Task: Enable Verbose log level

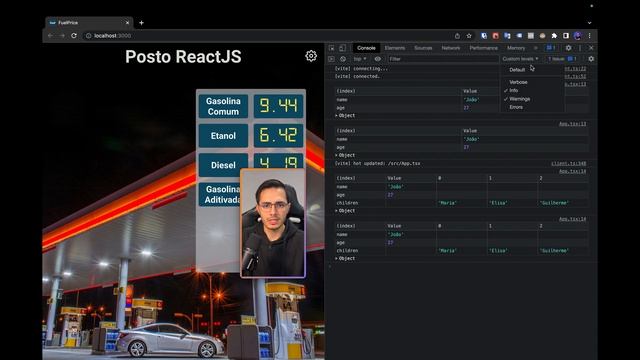Action: (518, 82)
